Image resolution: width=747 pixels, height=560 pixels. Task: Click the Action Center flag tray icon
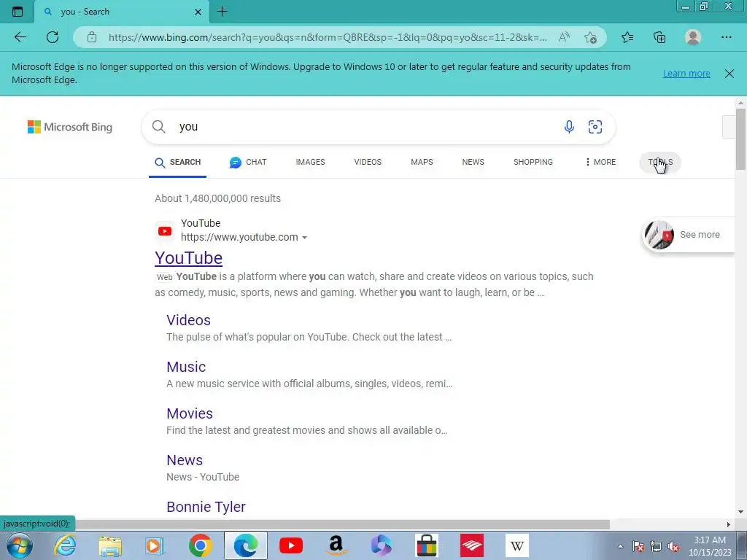638,546
